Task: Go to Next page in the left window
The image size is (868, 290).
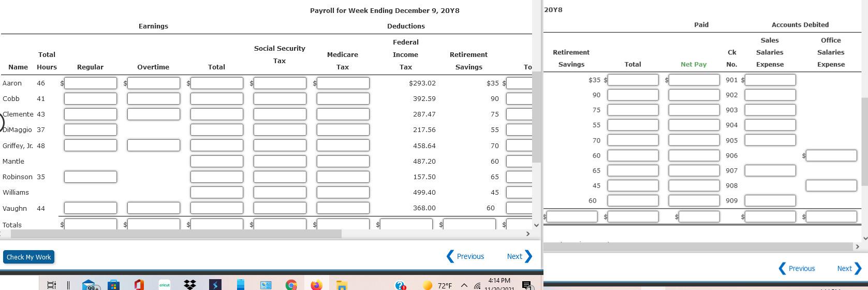Action: [x=520, y=256]
